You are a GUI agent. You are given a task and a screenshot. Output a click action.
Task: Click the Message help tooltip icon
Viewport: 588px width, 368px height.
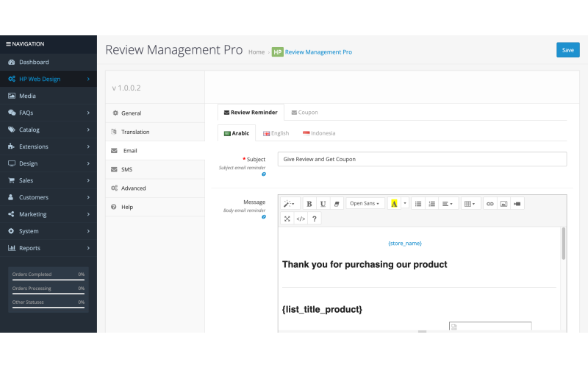(264, 217)
